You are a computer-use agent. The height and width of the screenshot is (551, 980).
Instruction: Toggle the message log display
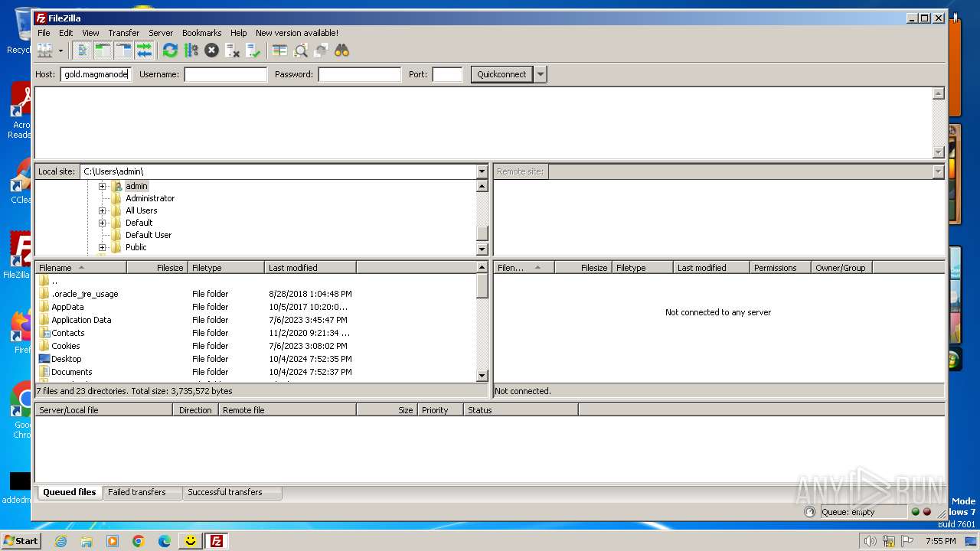click(82, 51)
